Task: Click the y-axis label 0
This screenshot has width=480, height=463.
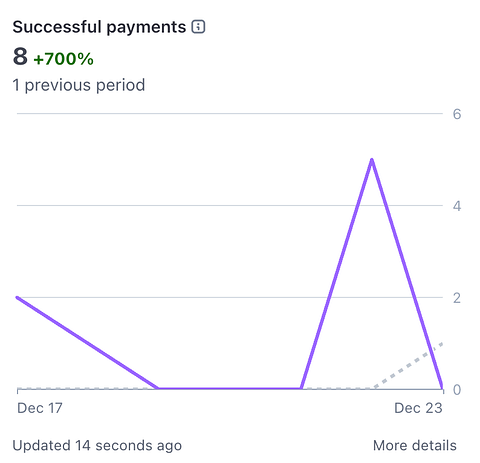Action: (457, 390)
